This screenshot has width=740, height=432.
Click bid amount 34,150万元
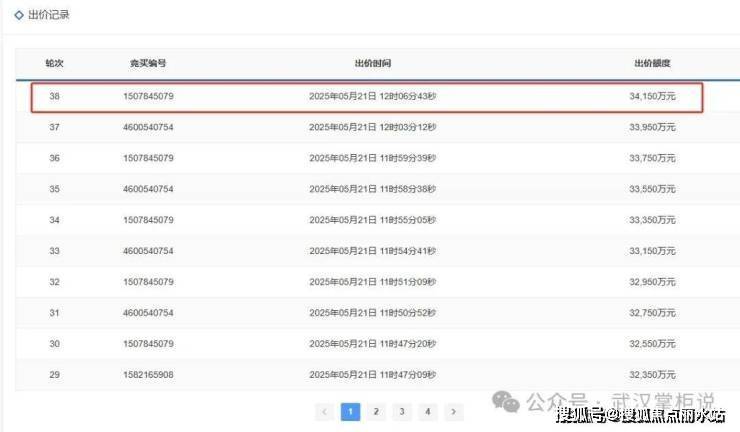tap(652, 96)
